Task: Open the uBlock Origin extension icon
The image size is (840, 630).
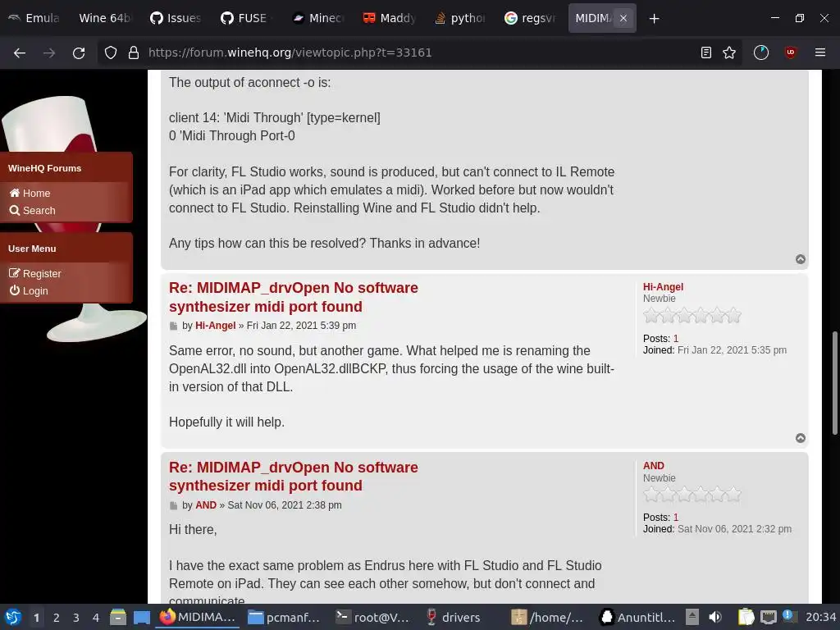Action: (791, 52)
